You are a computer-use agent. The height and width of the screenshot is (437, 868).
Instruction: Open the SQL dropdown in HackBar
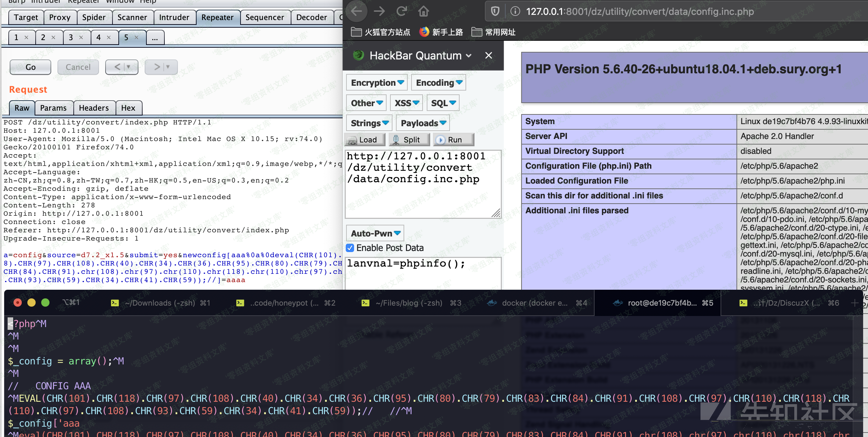click(443, 103)
